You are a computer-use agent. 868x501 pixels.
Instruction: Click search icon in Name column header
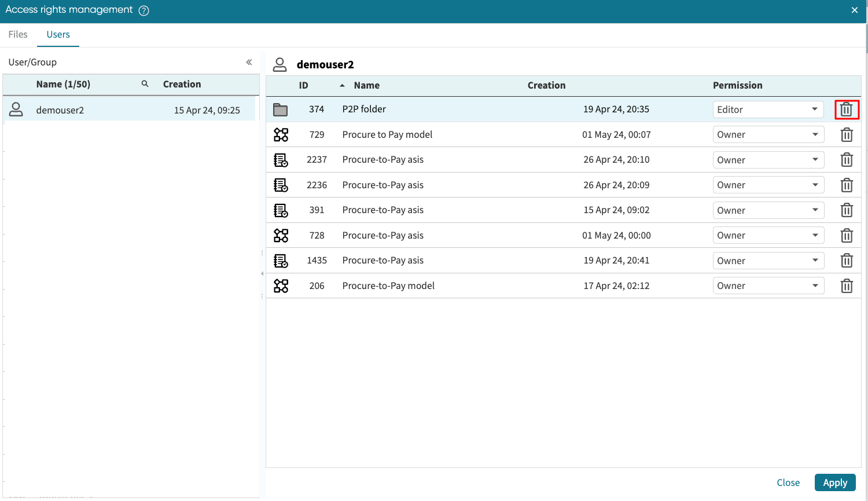(145, 84)
